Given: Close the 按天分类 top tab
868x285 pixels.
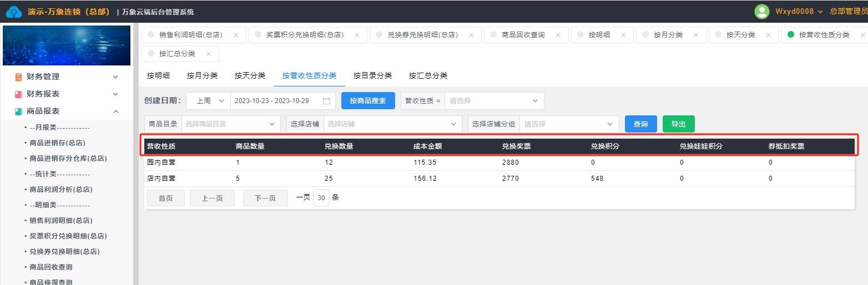Looking at the screenshot, I should [x=769, y=35].
